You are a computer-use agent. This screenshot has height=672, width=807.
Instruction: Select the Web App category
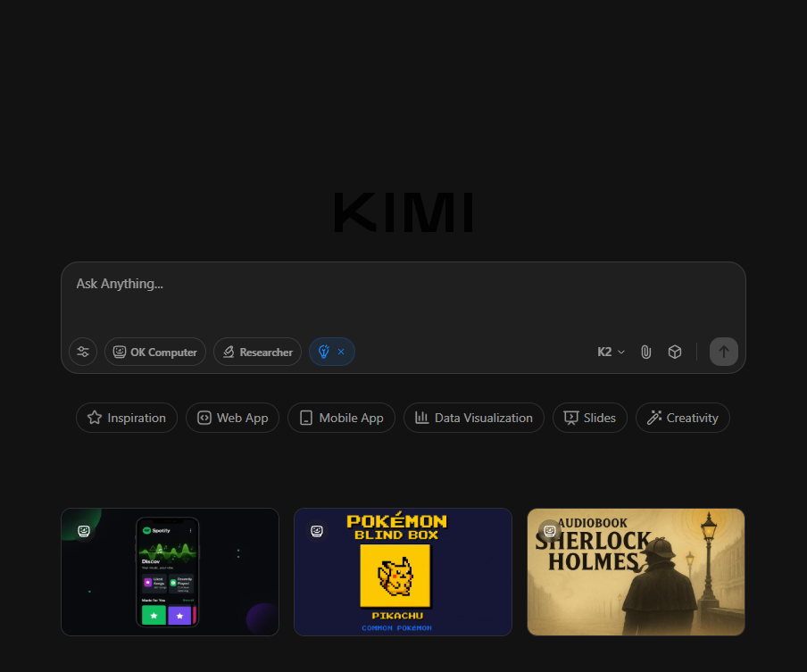233,418
